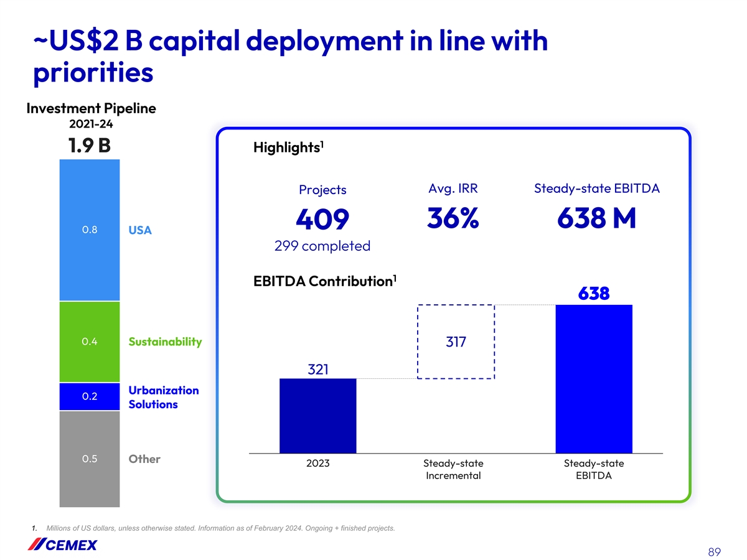Click the Investment Pipeline heading
The image size is (747, 560).
91,109
